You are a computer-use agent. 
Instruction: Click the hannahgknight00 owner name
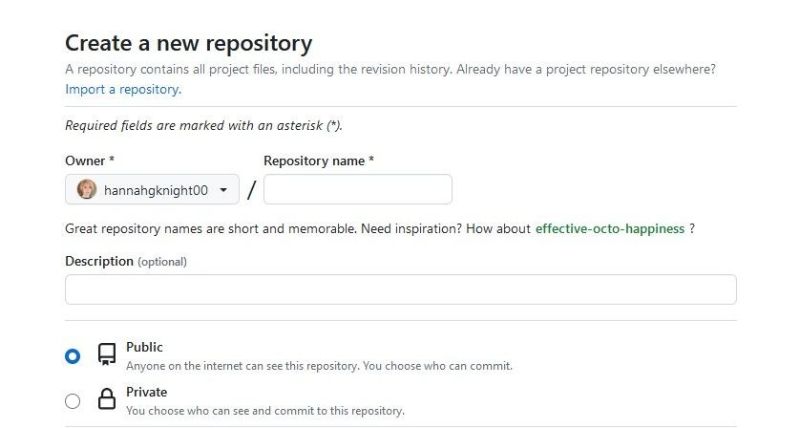(156, 190)
